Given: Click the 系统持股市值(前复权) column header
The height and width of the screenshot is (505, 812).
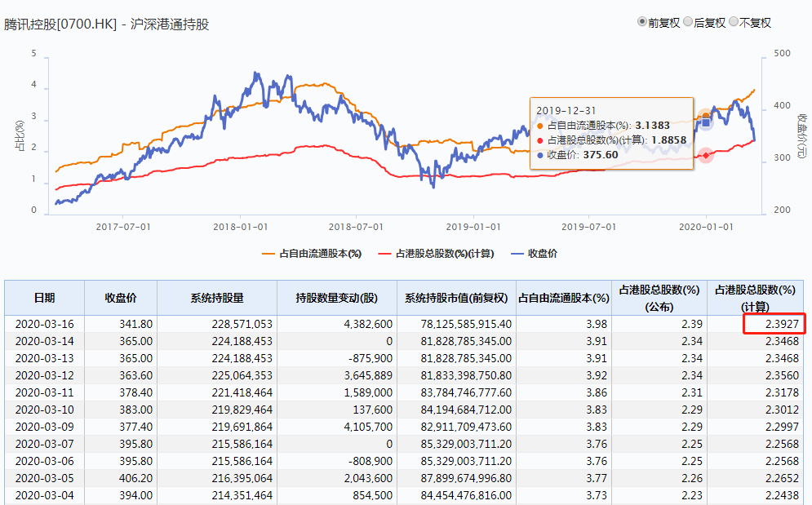Looking at the screenshot, I should click(x=456, y=298).
